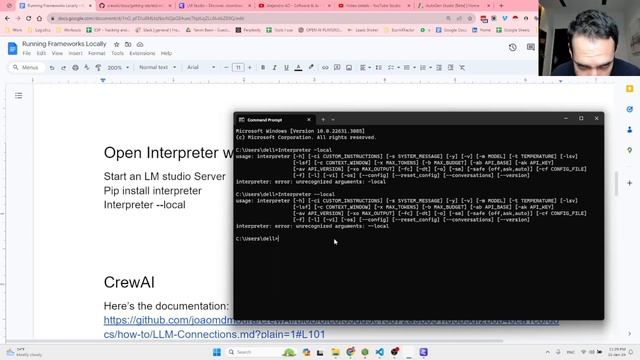Open the Normal text style dropdown
The height and width of the screenshot is (360, 640).
coord(158,67)
